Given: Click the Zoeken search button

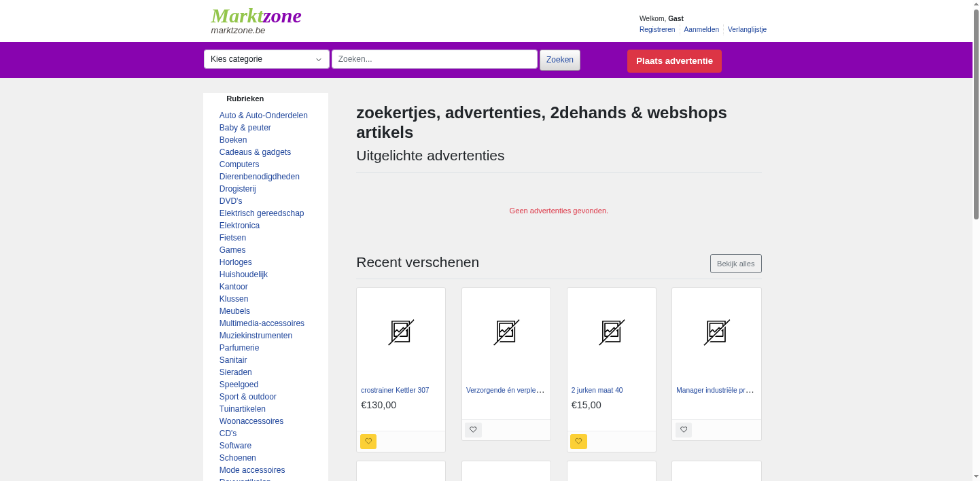Looking at the screenshot, I should [559, 60].
